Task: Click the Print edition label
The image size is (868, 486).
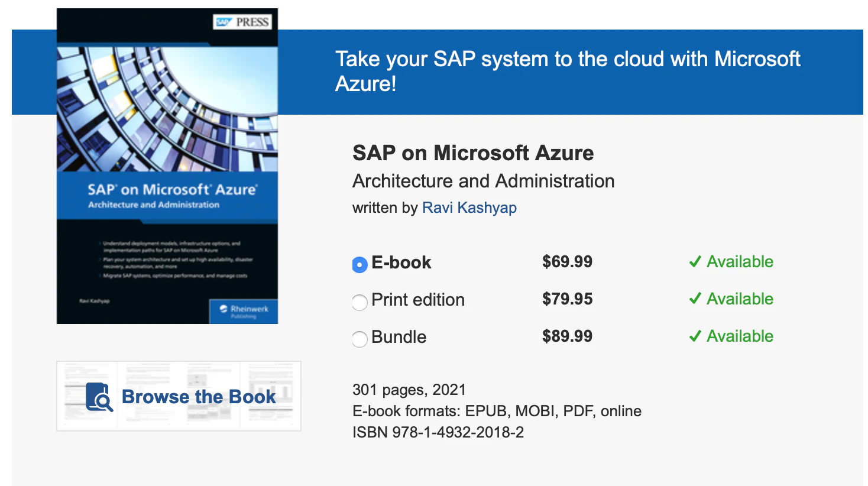Action: tap(418, 300)
